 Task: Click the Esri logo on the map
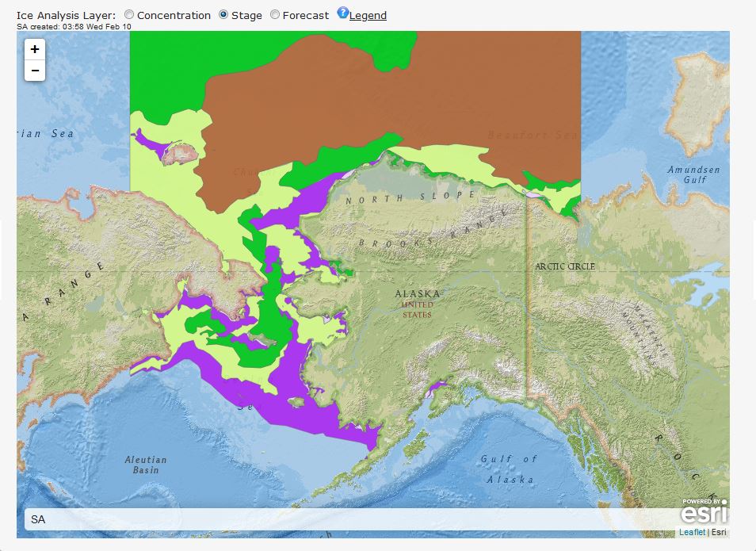point(704,511)
